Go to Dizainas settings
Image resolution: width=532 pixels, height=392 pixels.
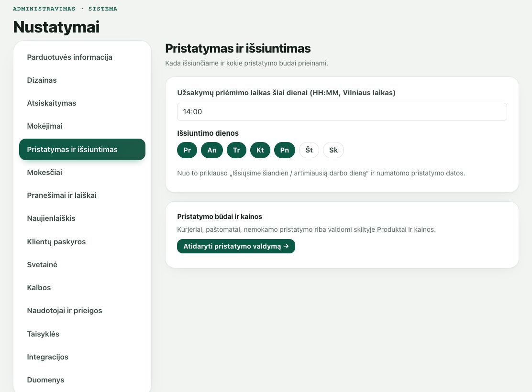tap(82, 80)
